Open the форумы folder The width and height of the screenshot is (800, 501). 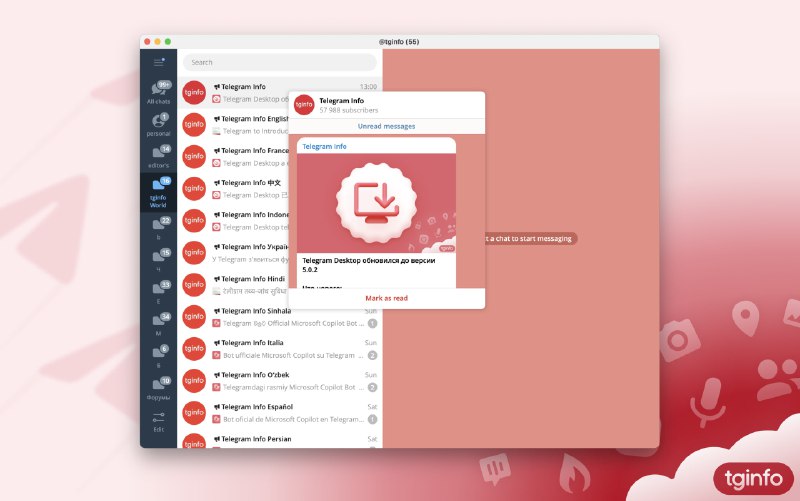(x=159, y=388)
